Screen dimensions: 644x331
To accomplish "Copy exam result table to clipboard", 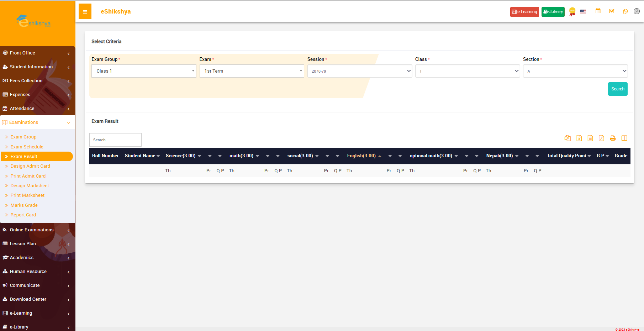I will coord(568,138).
